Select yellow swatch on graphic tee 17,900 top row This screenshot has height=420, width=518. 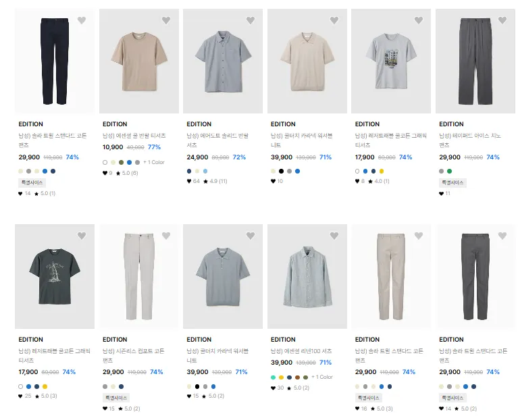[x=381, y=171]
